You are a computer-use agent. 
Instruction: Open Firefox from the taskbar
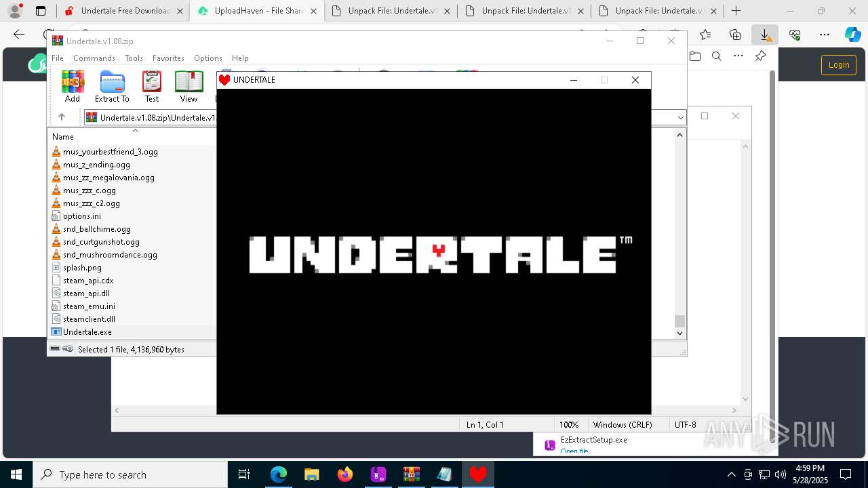(345, 474)
